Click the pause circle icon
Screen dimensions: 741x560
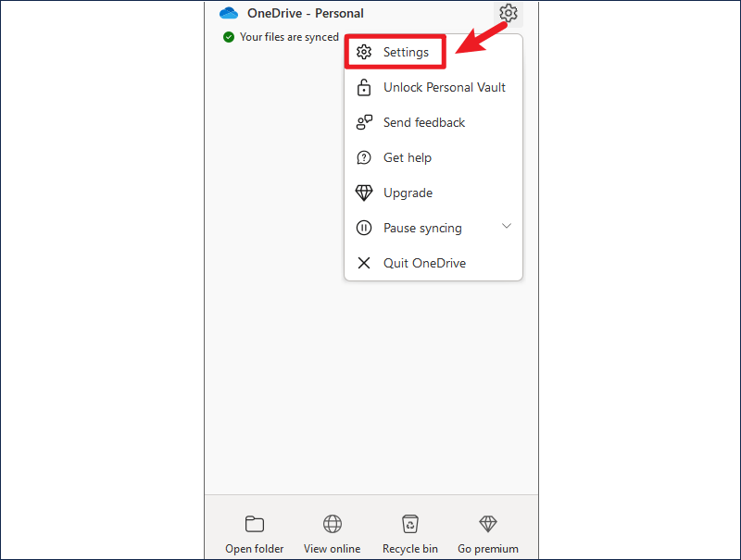tap(364, 228)
